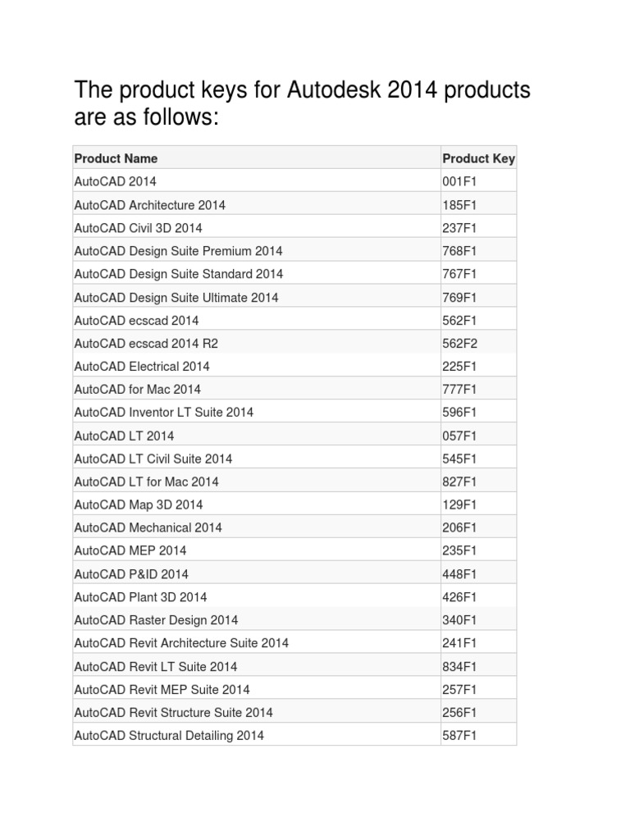Click product key 596F1

click(x=459, y=412)
